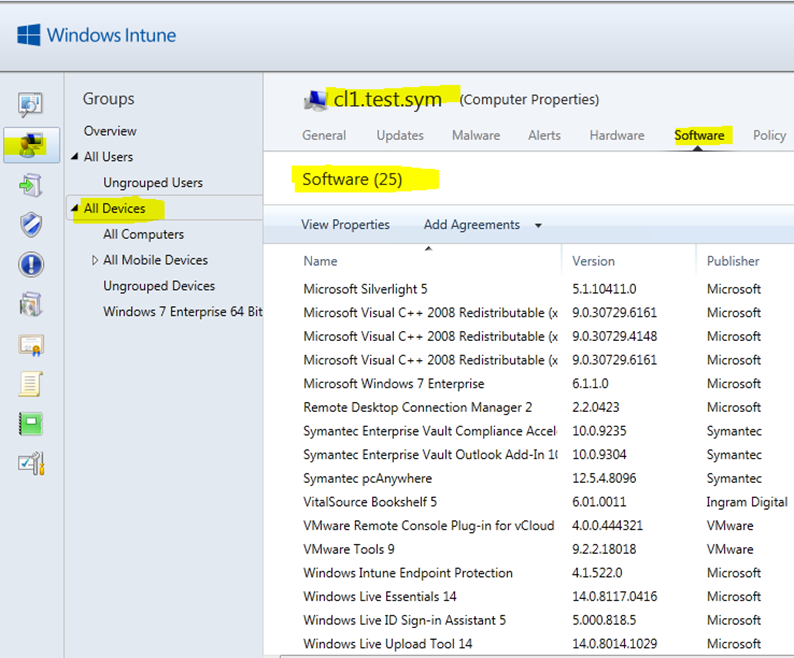Open the Endpoint Protection shield icon
Image resolution: width=794 pixels, height=658 pixels.
[31, 225]
